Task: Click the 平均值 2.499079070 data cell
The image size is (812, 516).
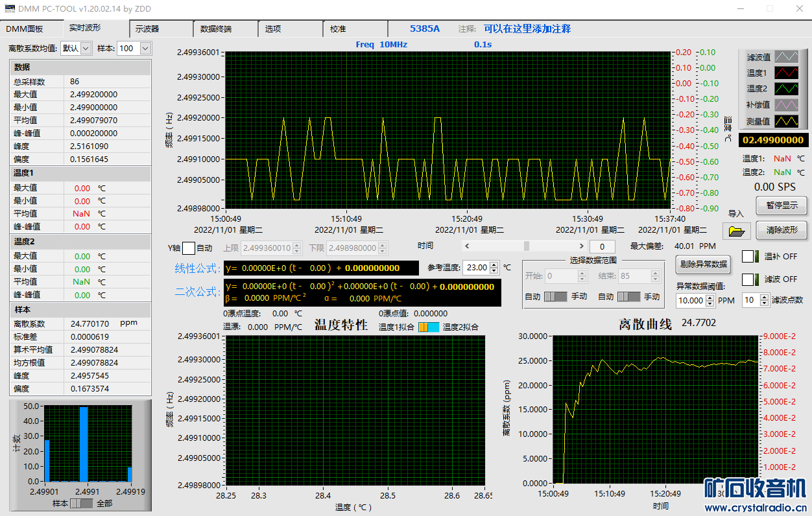Action: pos(107,121)
